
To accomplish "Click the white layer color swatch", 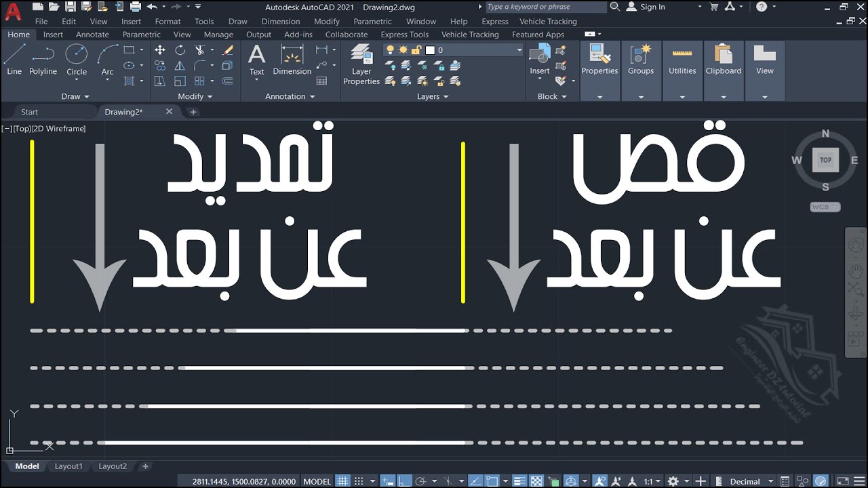I will click(x=430, y=50).
